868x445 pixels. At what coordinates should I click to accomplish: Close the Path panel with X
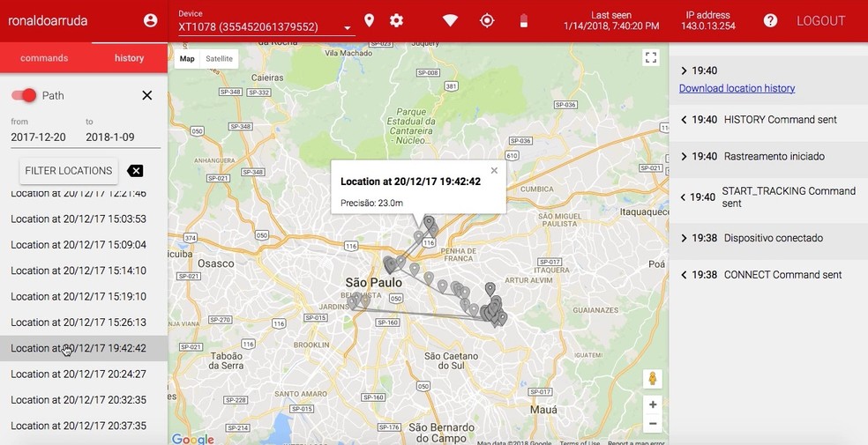(146, 95)
